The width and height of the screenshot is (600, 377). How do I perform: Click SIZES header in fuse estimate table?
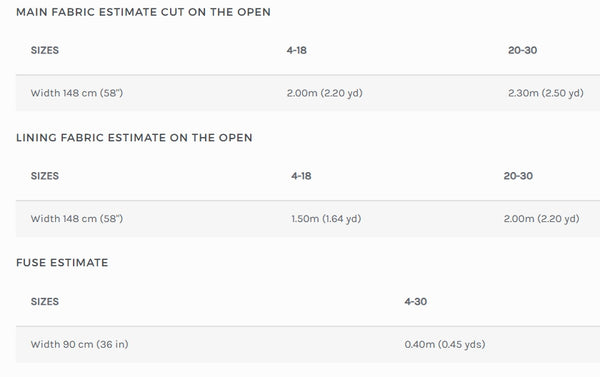pyautogui.click(x=45, y=302)
